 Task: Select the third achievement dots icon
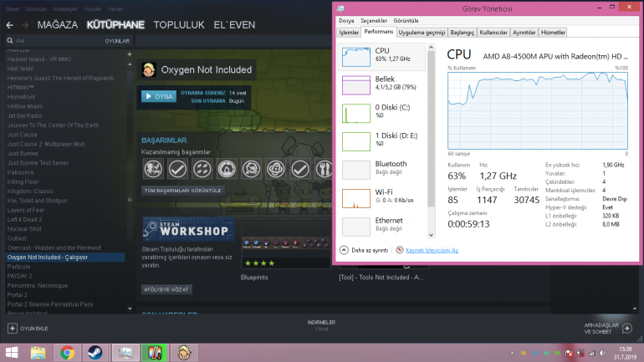202,169
